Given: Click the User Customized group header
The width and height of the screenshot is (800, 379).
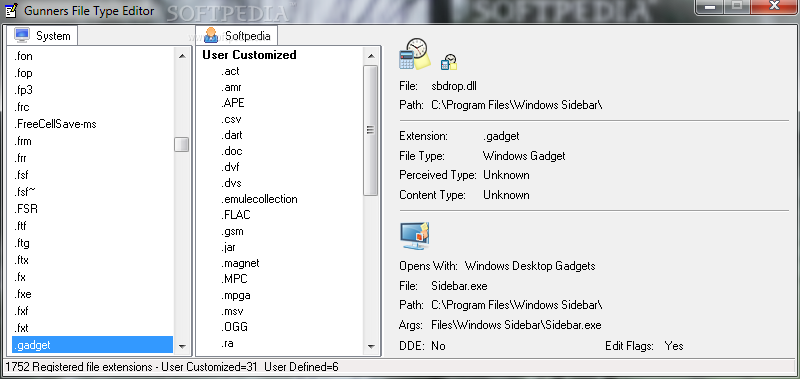Looking at the screenshot, I should [249, 55].
